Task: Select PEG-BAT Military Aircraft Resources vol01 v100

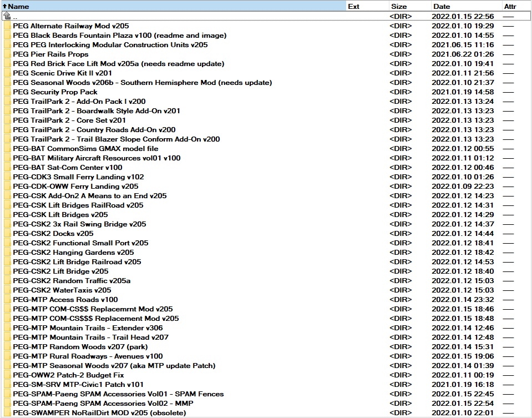Action: coord(97,158)
